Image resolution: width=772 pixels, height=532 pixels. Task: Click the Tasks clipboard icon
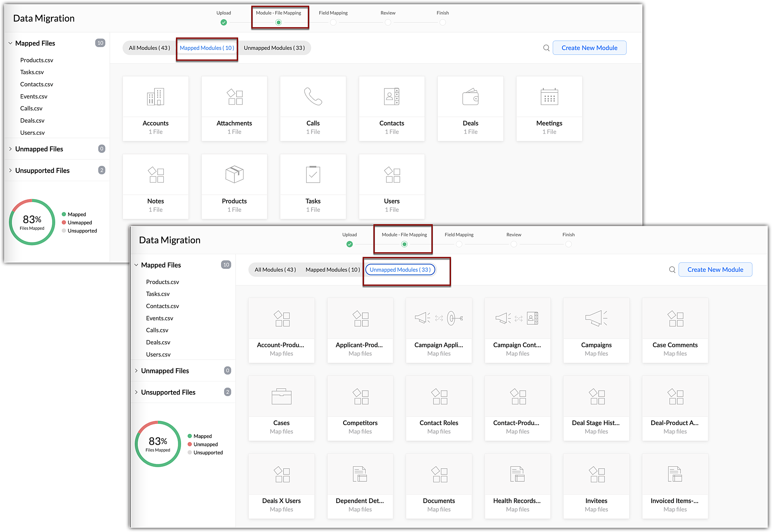313,175
